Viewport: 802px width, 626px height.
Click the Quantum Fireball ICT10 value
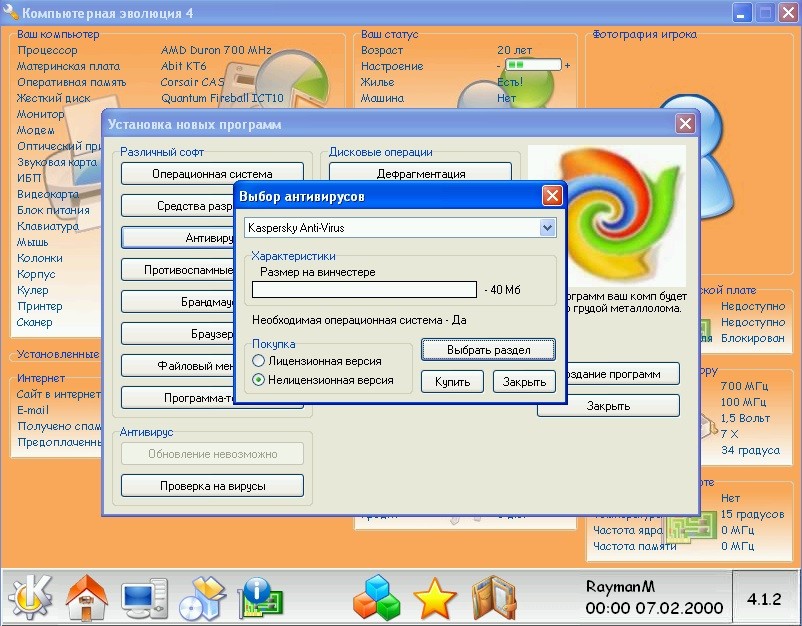pyautogui.click(x=222, y=98)
